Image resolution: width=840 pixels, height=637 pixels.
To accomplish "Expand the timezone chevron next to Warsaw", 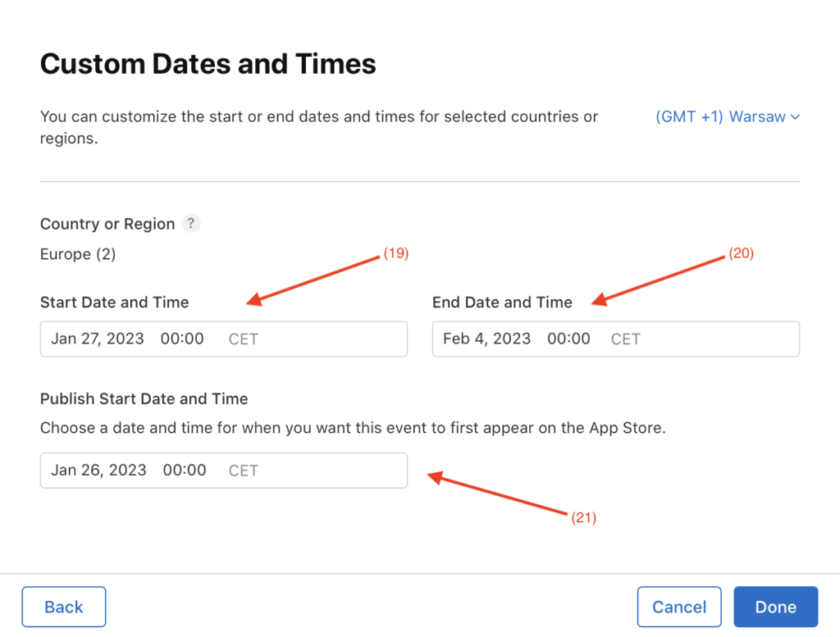I will click(794, 116).
